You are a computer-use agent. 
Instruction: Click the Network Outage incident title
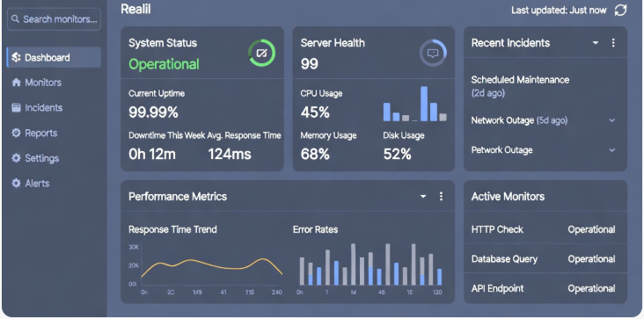(x=502, y=120)
